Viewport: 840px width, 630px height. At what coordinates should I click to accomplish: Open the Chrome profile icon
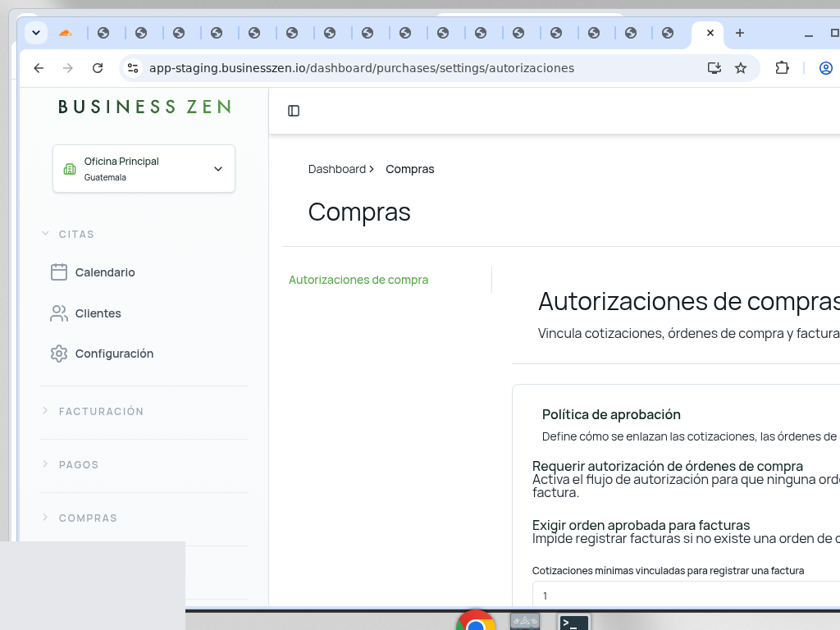825,68
